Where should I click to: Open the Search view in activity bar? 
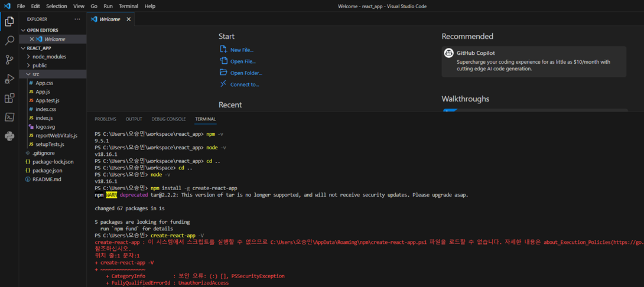pyautogui.click(x=9, y=41)
